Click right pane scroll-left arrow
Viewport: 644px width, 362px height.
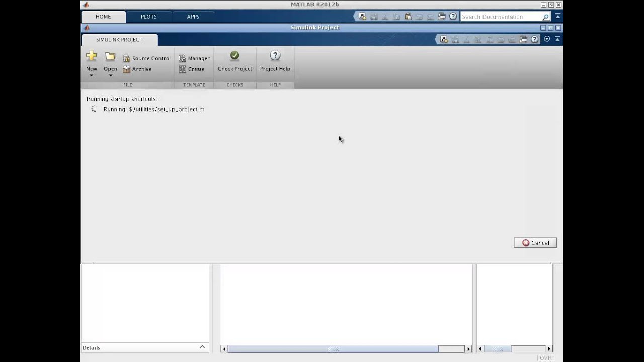click(480, 349)
